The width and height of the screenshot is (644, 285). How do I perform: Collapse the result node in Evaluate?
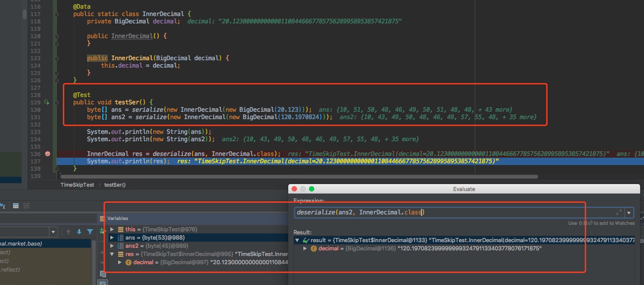point(297,240)
